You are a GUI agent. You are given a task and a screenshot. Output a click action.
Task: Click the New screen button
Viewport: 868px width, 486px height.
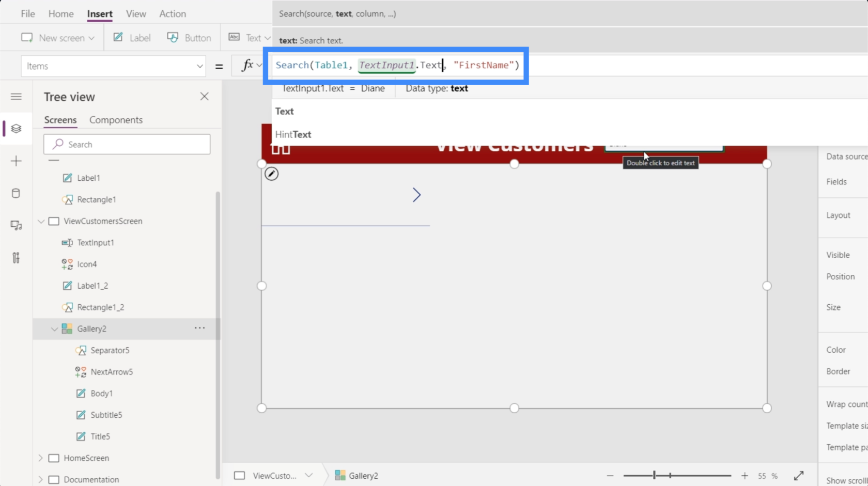click(x=58, y=38)
